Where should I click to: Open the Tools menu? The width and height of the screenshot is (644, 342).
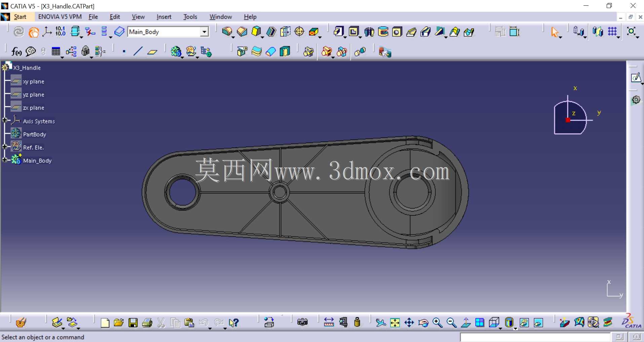tap(190, 17)
